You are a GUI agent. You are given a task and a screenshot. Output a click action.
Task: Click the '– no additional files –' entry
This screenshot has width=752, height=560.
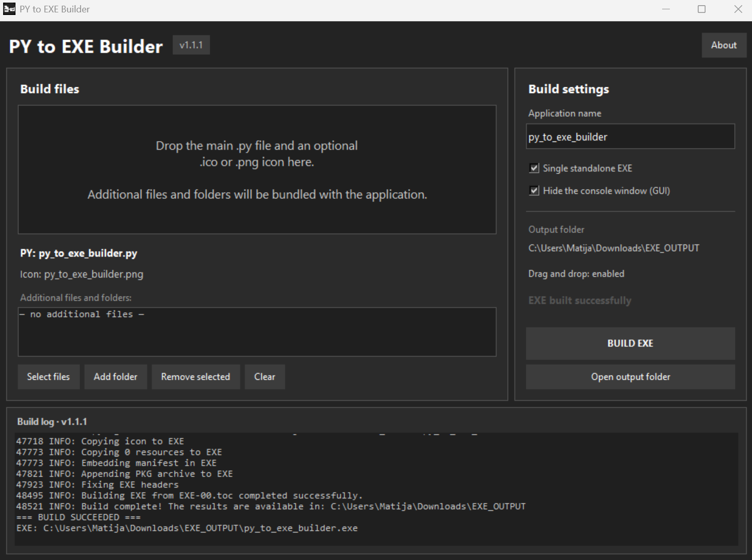pos(82,314)
